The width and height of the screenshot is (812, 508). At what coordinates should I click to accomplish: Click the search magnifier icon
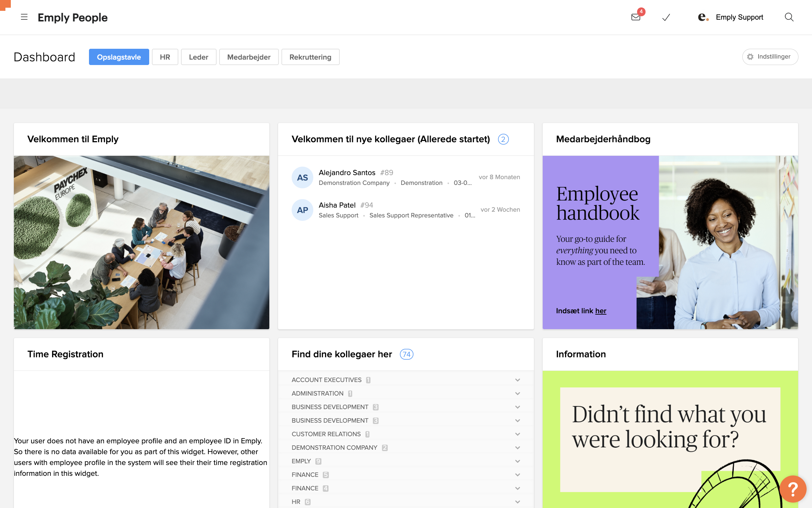click(789, 17)
